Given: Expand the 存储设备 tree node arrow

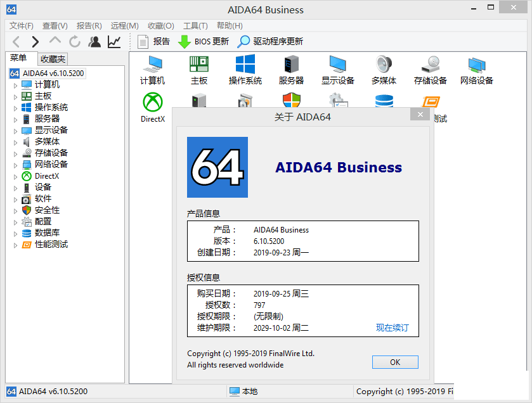Looking at the screenshot, I should [15, 153].
